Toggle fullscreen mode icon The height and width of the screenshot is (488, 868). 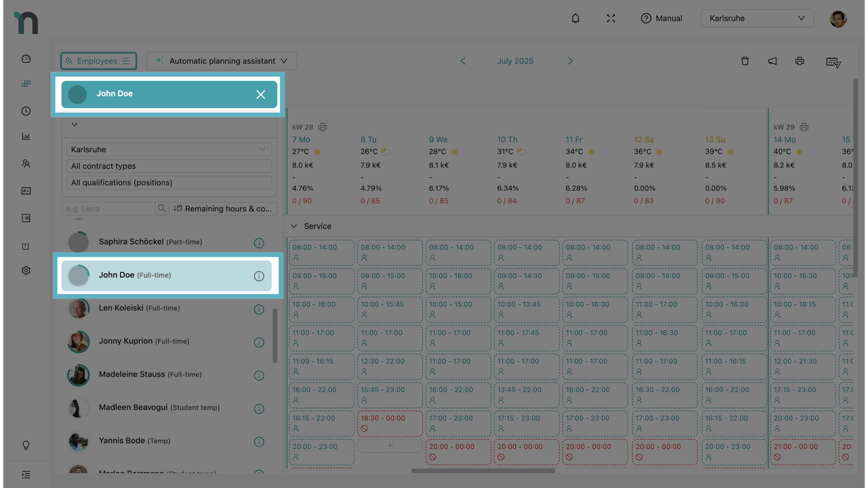pyautogui.click(x=611, y=19)
